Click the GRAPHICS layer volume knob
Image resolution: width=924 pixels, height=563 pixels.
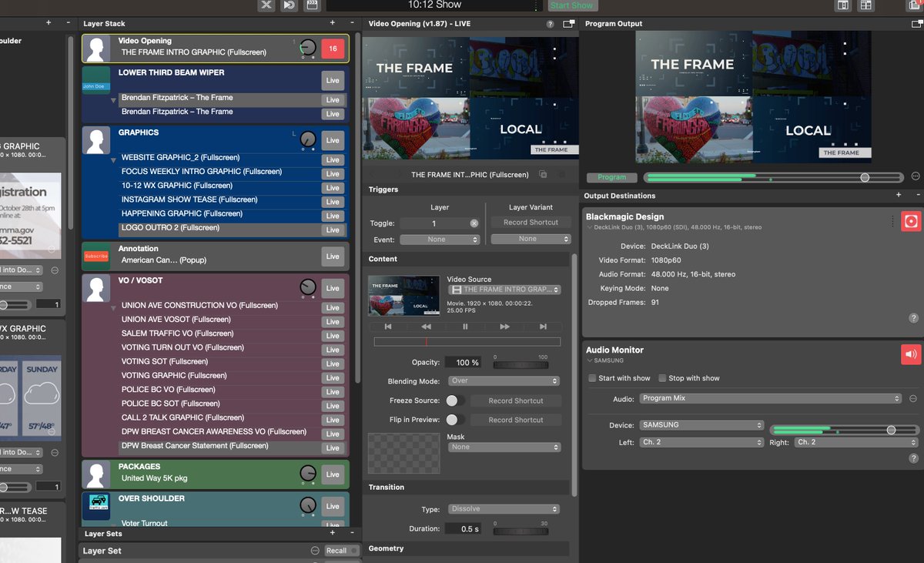[308, 140]
